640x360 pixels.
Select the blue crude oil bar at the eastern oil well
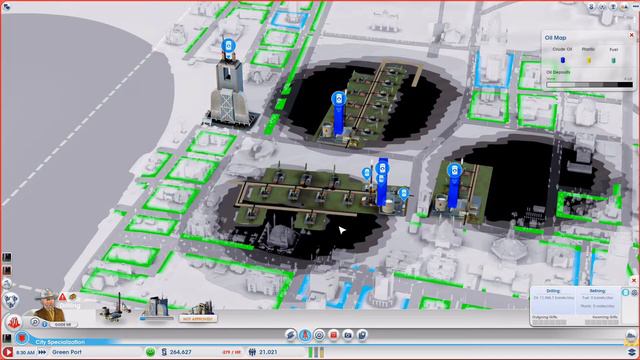coord(454,186)
